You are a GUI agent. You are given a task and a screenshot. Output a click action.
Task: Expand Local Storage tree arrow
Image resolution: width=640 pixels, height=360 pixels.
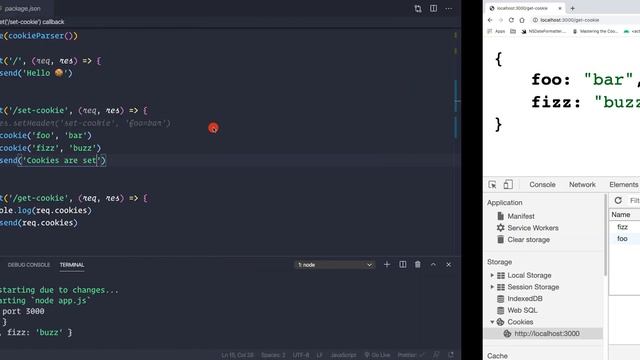pos(492,276)
